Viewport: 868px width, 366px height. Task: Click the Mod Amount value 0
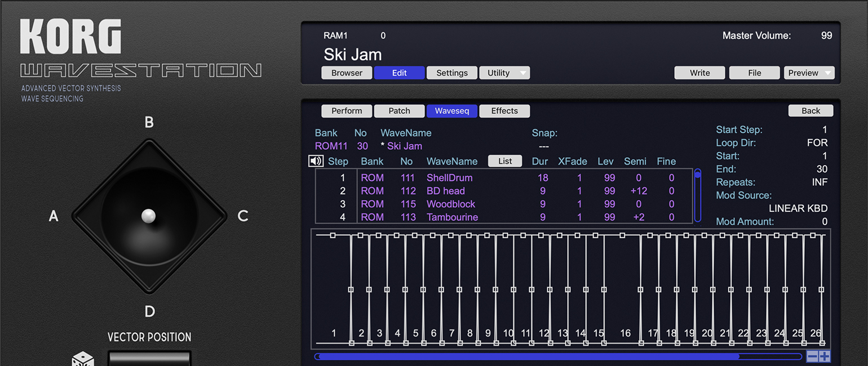pos(825,222)
